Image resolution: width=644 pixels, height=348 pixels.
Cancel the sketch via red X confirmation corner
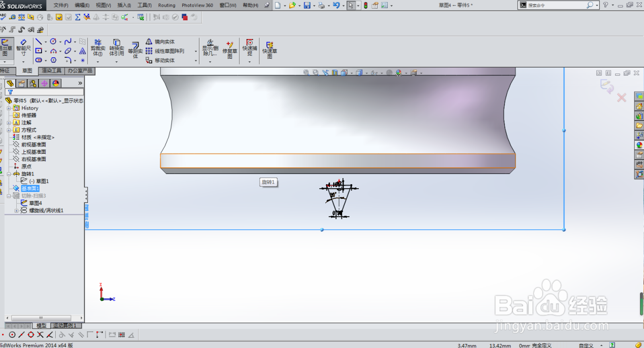[x=621, y=97]
